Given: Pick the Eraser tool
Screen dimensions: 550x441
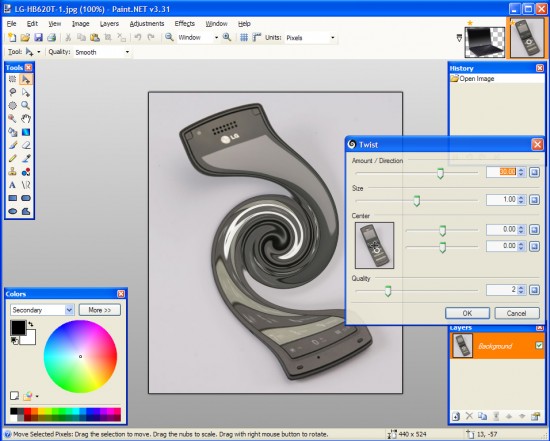Looking at the screenshot, I should tap(25, 145).
